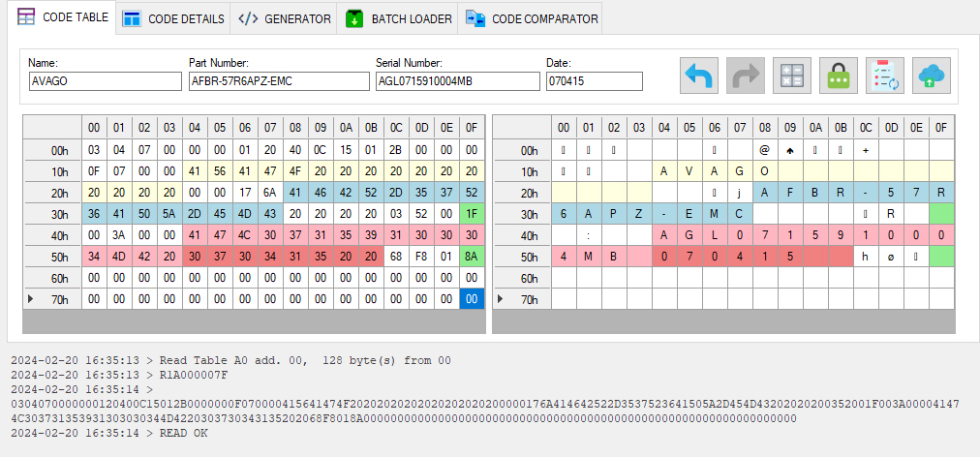Select hex cell 4C in row 40h
980x457 pixels.
(245, 235)
